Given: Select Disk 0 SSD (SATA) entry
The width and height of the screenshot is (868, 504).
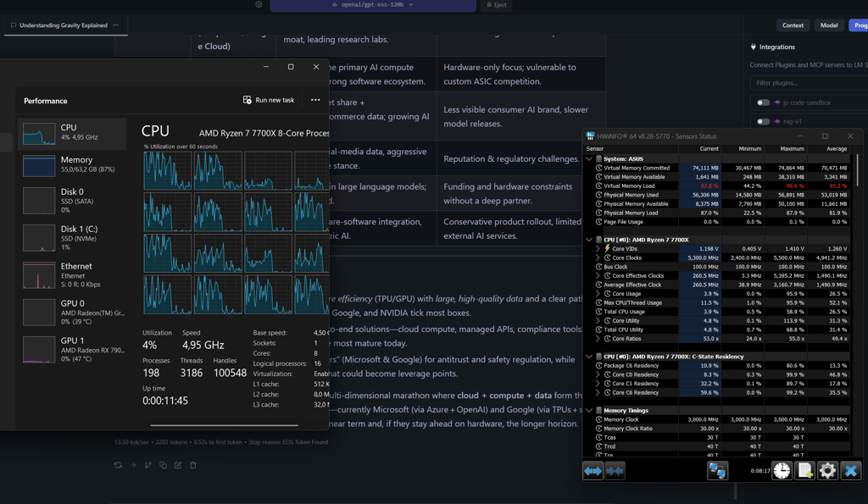Looking at the screenshot, I should (72, 200).
